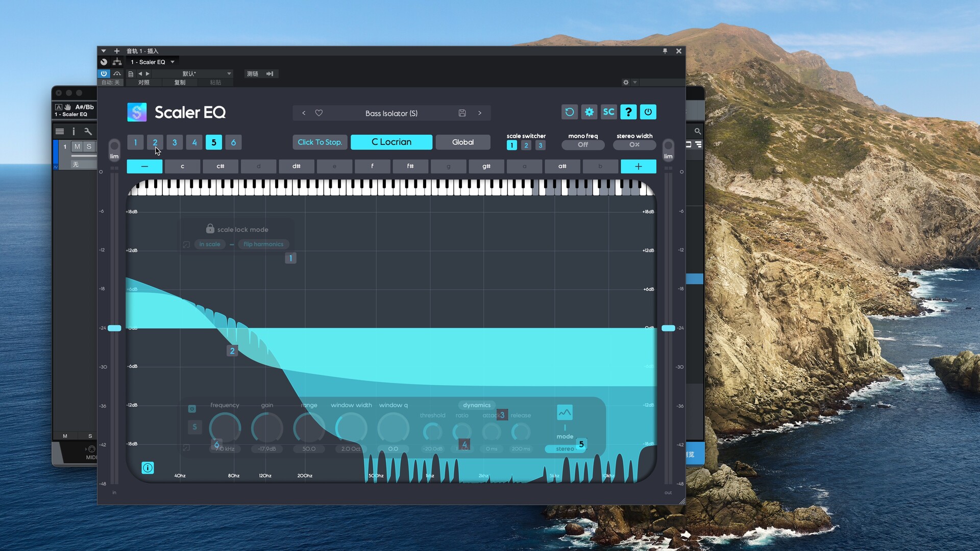
Task: Click the band shape curve icon above mode
Action: [565, 412]
